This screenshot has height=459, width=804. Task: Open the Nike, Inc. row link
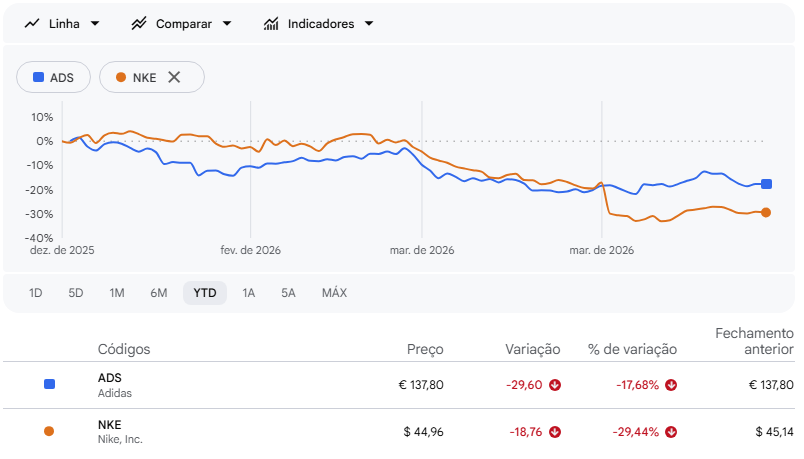point(120,432)
